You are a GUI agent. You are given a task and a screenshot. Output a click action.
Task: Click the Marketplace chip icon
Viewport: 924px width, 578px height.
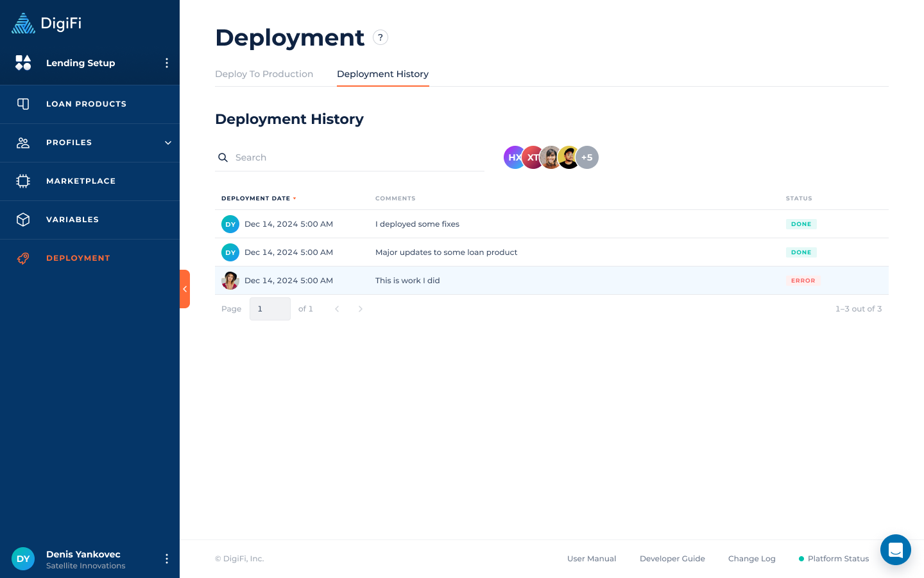pyautogui.click(x=23, y=181)
